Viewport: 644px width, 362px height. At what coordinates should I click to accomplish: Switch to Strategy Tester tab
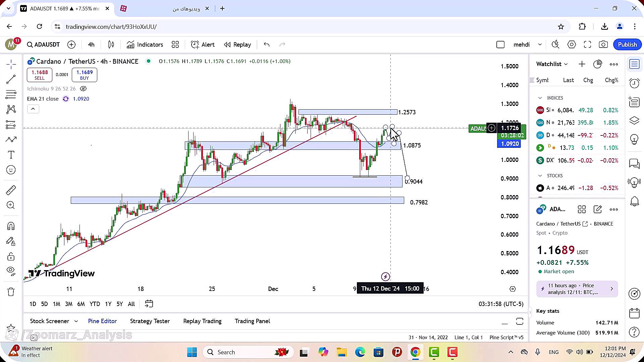pyautogui.click(x=150, y=321)
